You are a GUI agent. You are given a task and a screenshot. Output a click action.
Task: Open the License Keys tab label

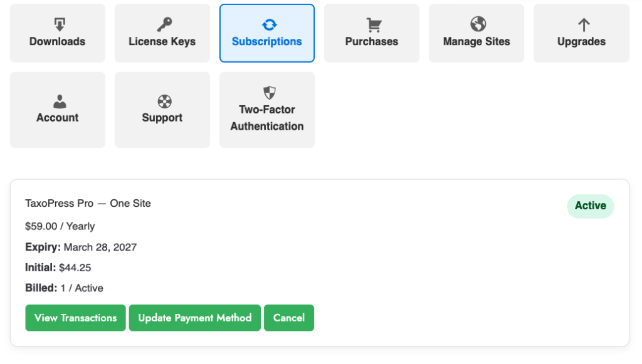162,42
